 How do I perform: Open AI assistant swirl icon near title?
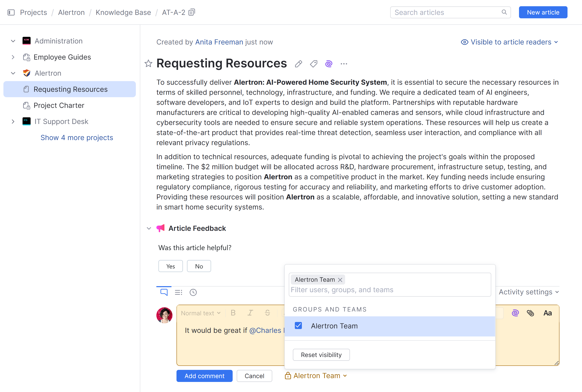[328, 64]
